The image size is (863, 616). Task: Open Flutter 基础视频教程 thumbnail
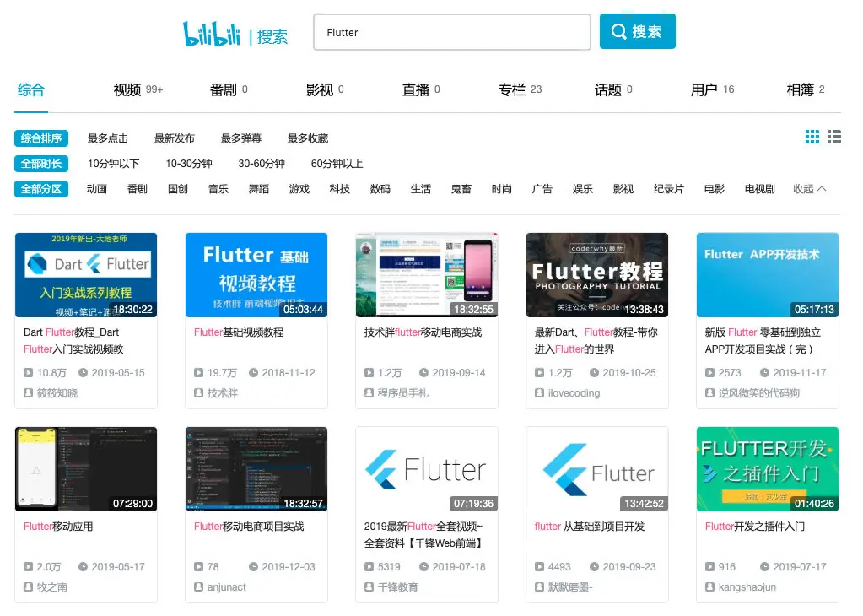click(x=256, y=275)
